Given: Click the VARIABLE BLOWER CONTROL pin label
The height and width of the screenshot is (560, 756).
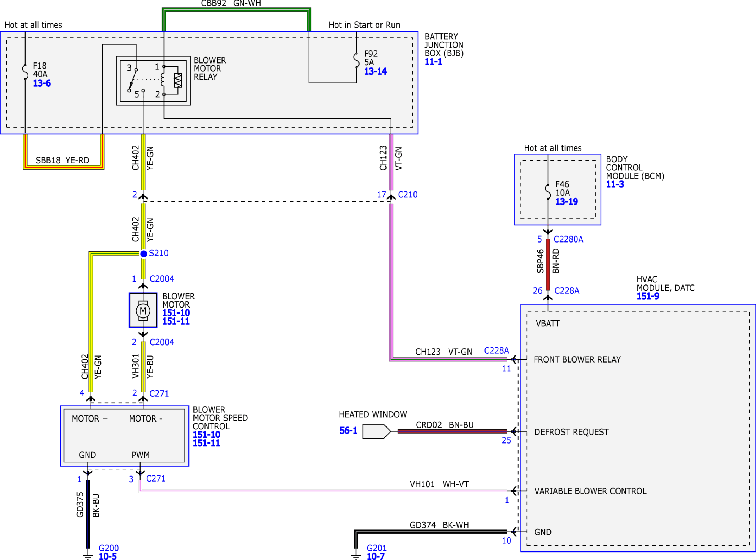Looking at the screenshot, I should (591, 491).
